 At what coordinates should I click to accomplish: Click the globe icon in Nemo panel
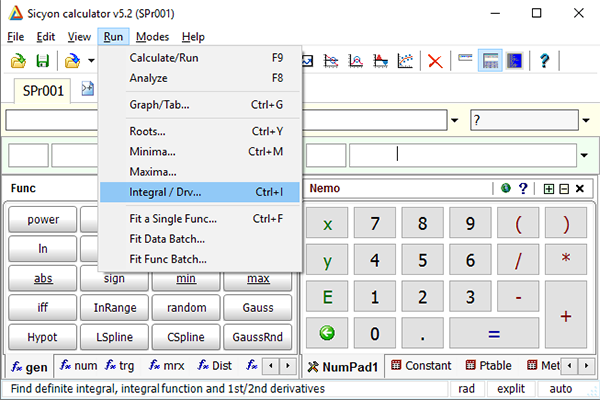505,188
